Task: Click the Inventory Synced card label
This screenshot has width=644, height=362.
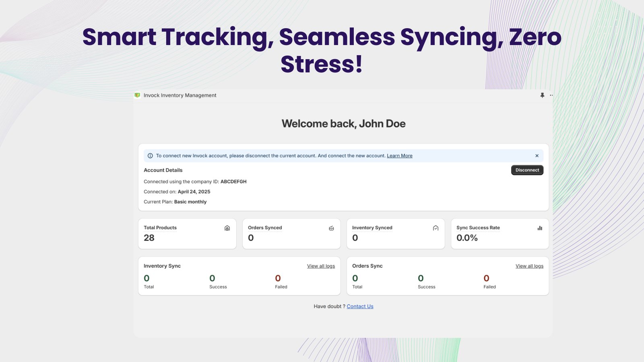Action: click(x=372, y=228)
